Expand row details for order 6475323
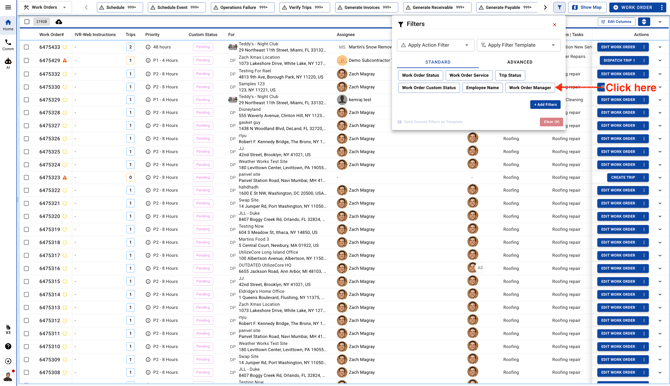 tap(660, 177)
